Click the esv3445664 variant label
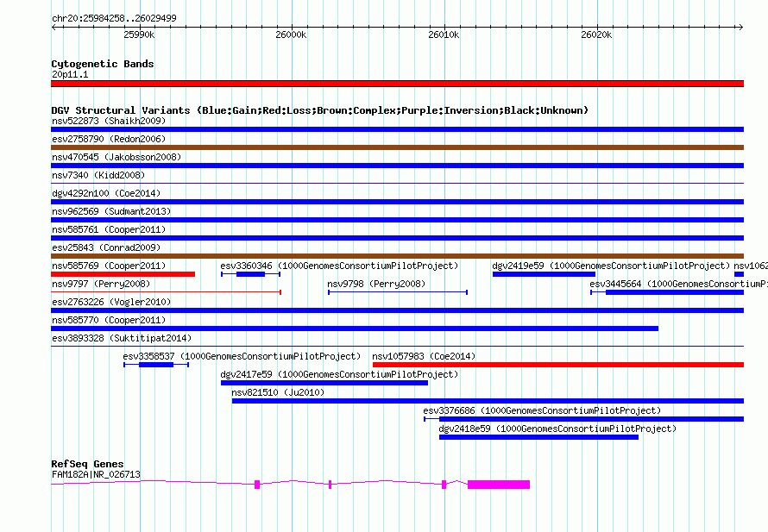The height and width of the screenshot is (532, 768). pos(678,284)
